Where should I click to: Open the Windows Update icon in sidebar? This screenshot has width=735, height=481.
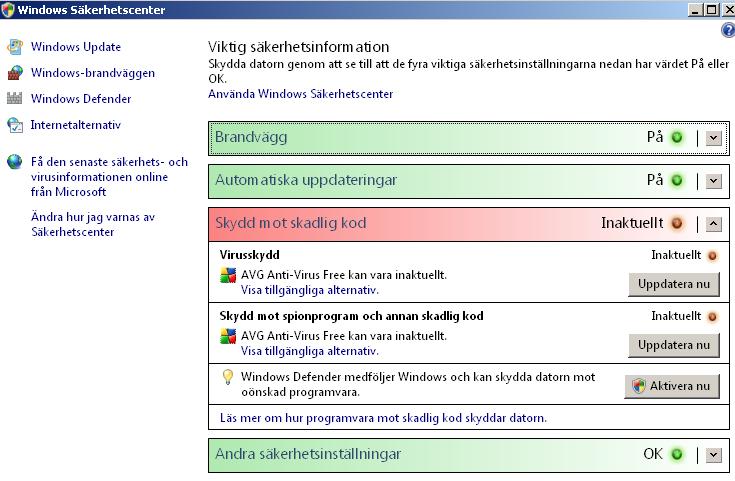click(15, 47)
